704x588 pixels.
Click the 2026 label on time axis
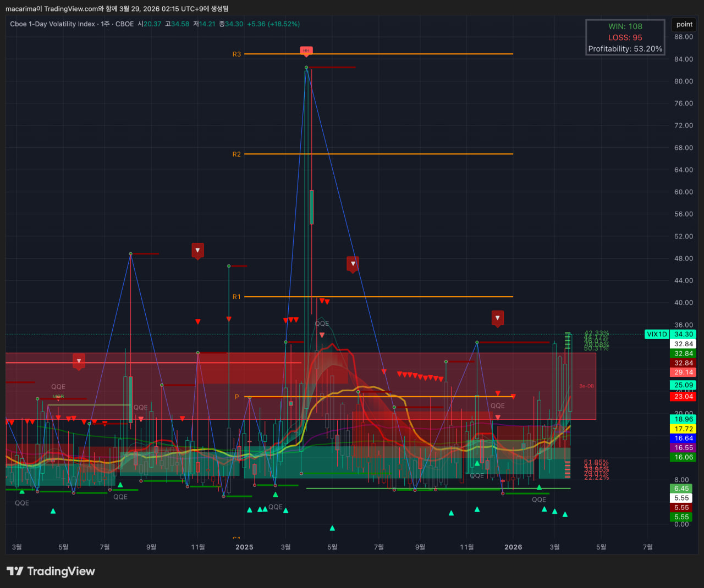[513, 547]
